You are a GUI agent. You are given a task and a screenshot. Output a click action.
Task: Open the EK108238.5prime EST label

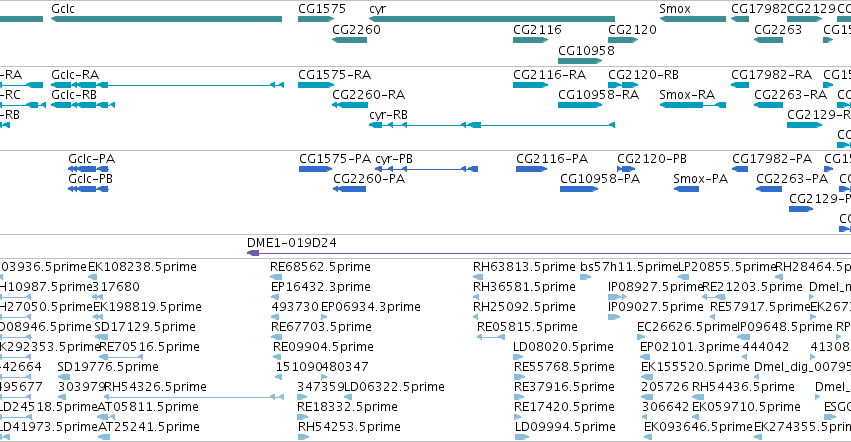[142, 267]
